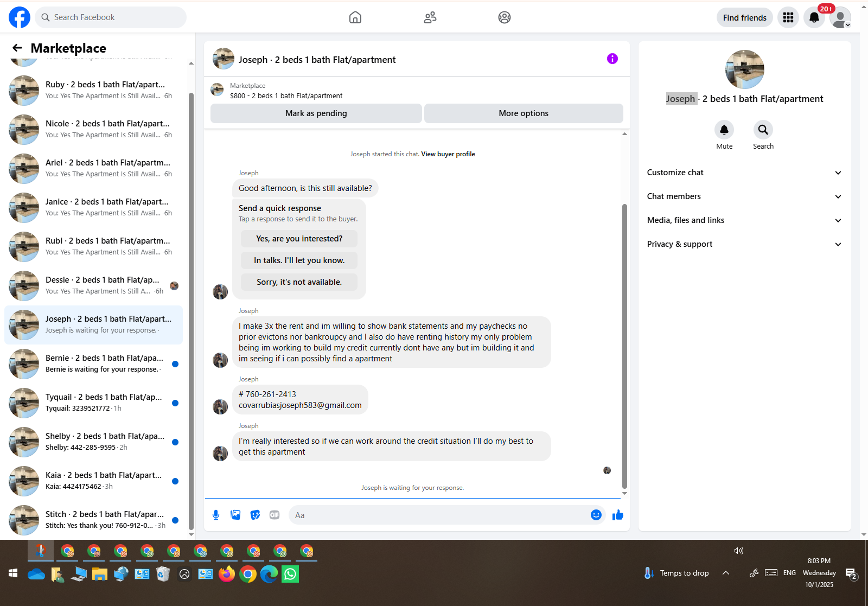This screenshot has height=606, width=868.
Task: Open OneDrive from the taskbar
Action: [36, 574]
